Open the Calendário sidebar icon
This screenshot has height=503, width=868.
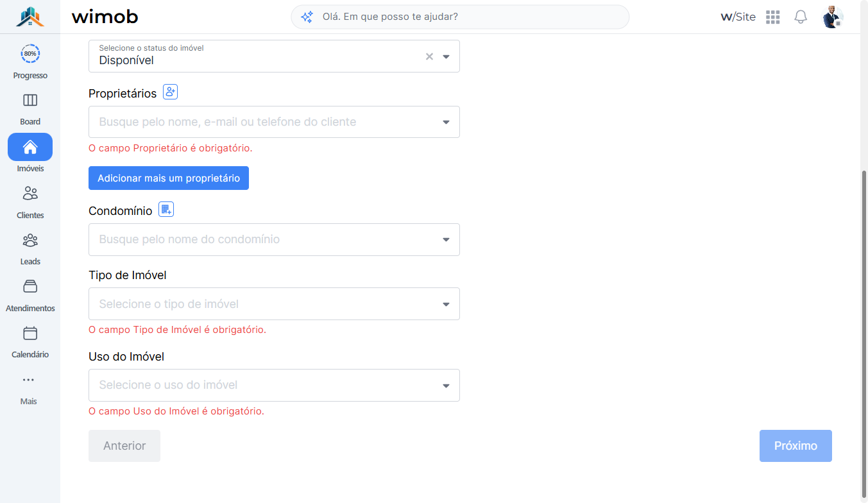tap(30, 333)
